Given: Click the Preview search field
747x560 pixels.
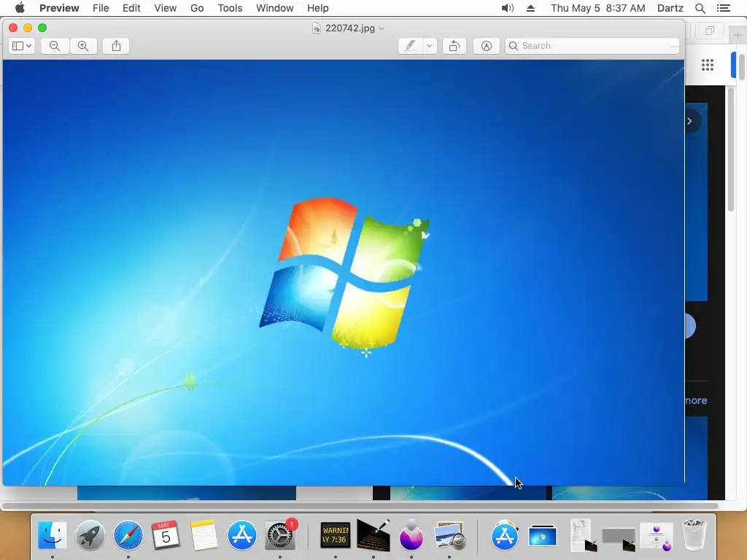Looking at the screenshot, I should pos(592,46).
